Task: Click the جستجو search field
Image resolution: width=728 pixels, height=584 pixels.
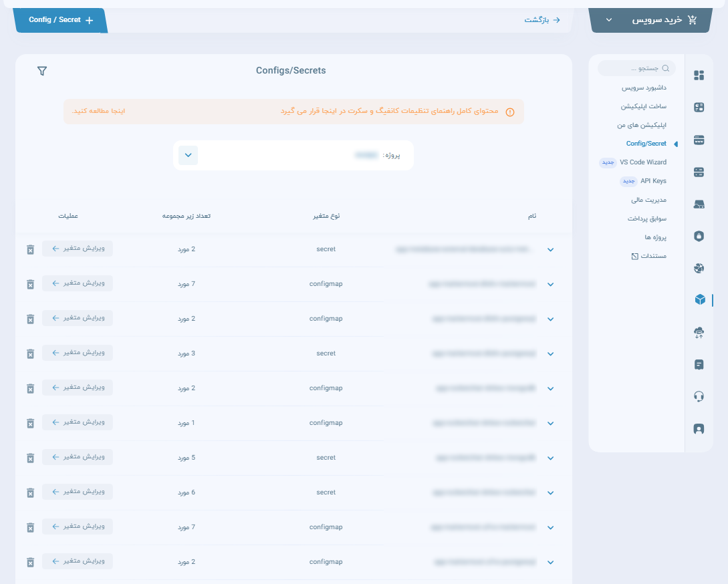Action: 636,68
